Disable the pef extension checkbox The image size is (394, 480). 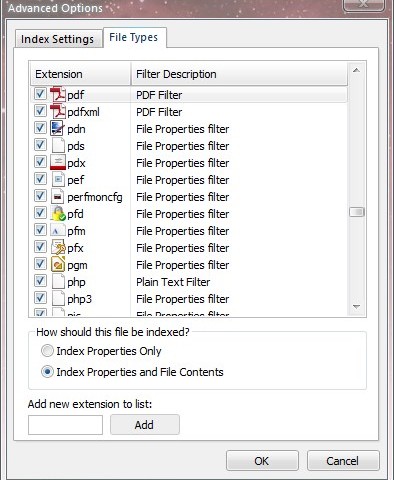coord(40,179)
